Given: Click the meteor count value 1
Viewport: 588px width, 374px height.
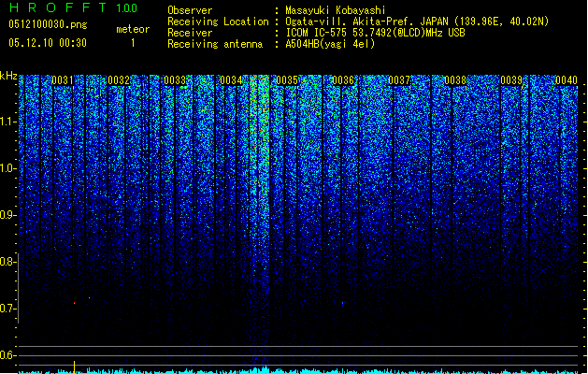Looking at the screenshot, I should (133, 43).
